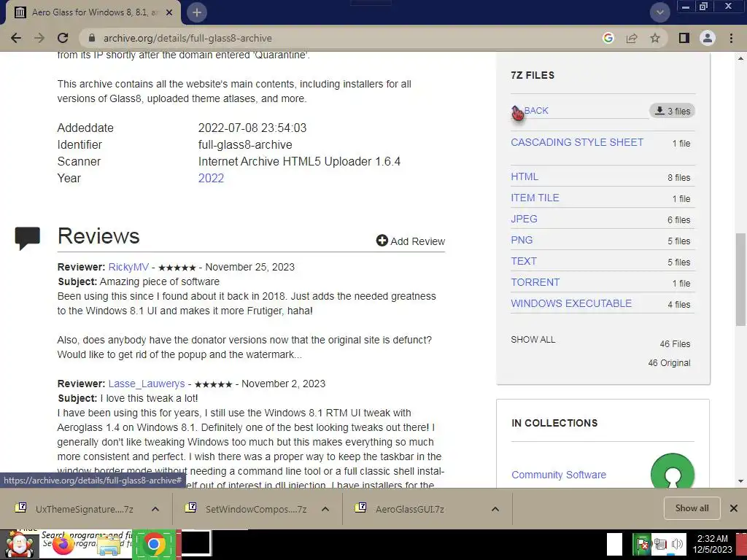Open network tray icon

click(659, 544)
